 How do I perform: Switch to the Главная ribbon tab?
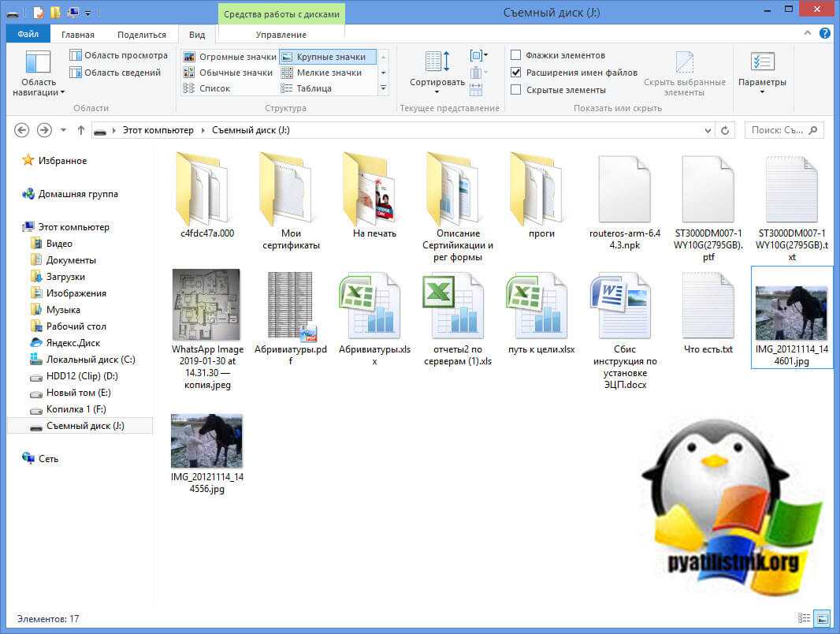[77, 35]
